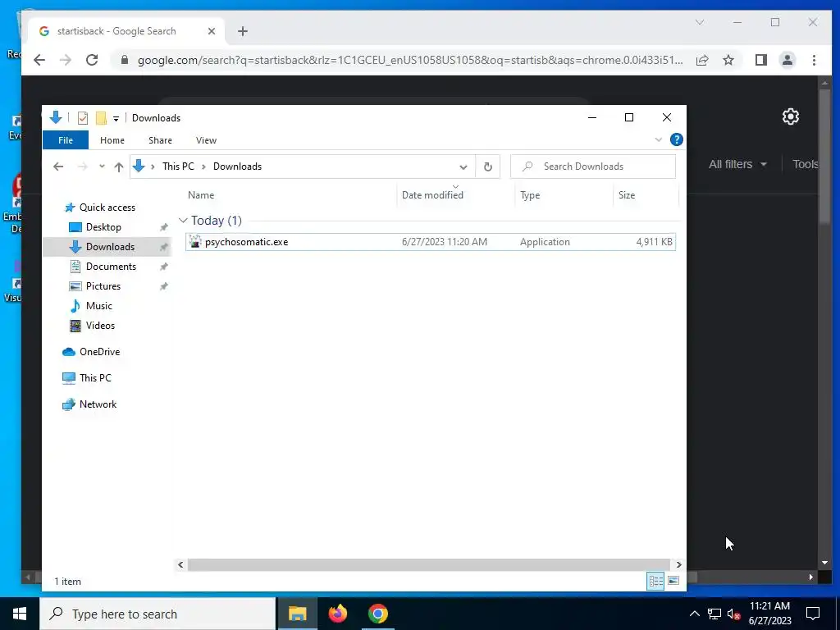Open the Share ribbon tab
The width and height of the screenshot is (840, 630).
(x=160, y=140)
